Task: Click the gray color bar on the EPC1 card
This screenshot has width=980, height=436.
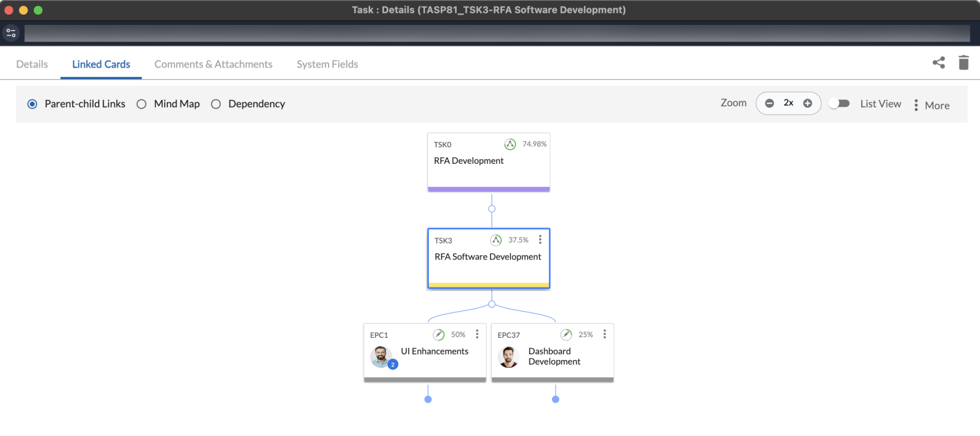Action: (x=425, y=379)
